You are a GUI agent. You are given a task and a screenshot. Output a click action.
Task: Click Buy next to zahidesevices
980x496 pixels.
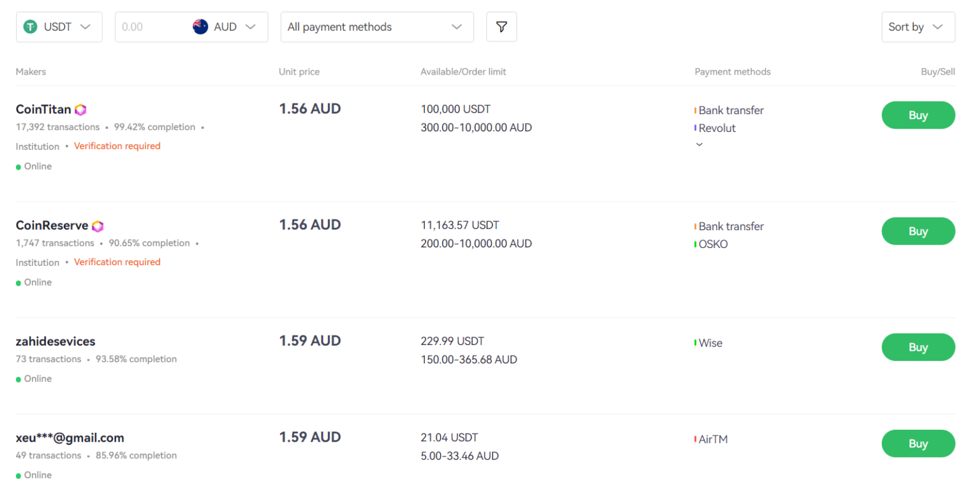click(918, 347)
